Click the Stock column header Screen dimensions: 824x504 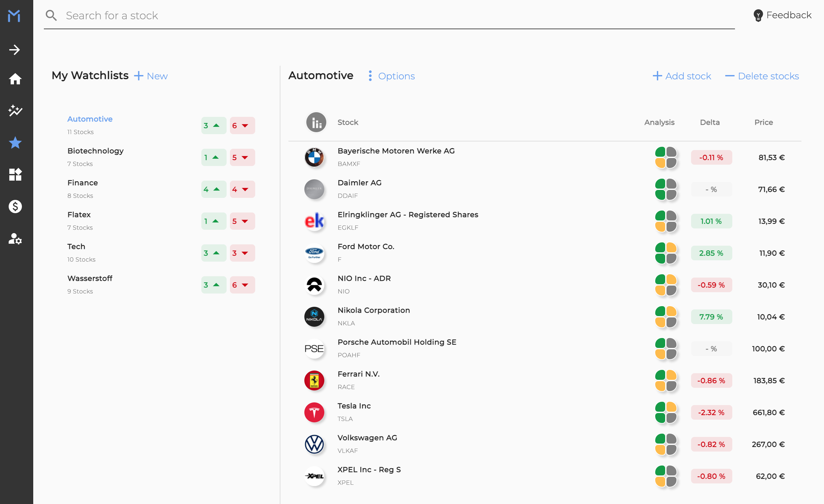[348, 122]
